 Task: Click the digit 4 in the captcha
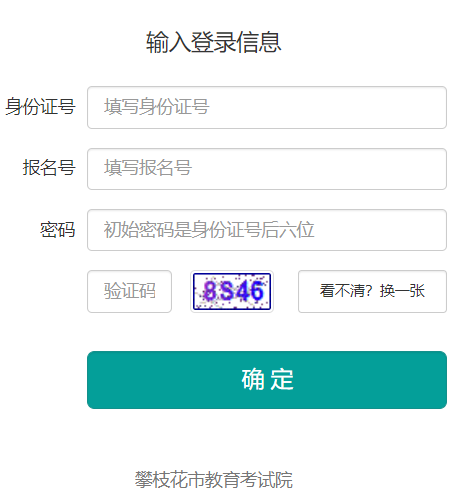coord(243,291)
